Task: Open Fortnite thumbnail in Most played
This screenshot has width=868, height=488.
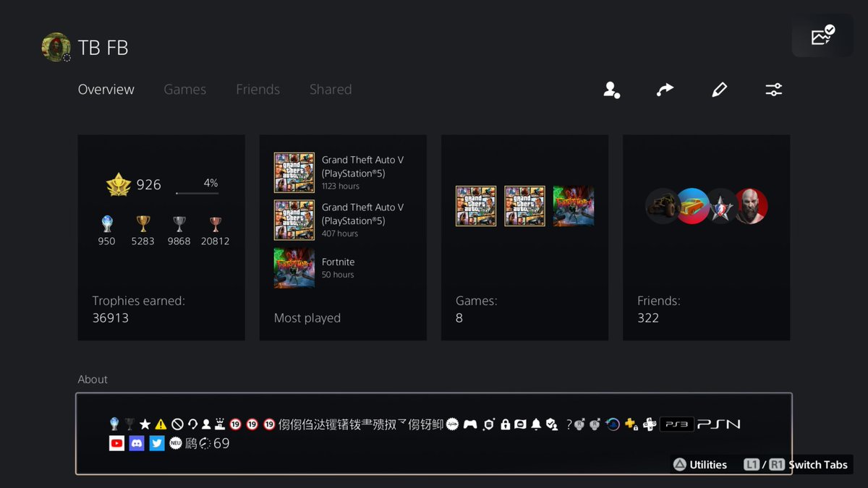Action: (294, 268)
